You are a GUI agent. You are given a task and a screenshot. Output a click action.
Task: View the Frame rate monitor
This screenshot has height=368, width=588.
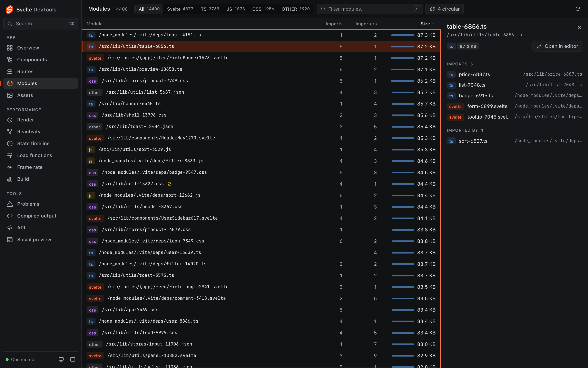click(41, 167)
